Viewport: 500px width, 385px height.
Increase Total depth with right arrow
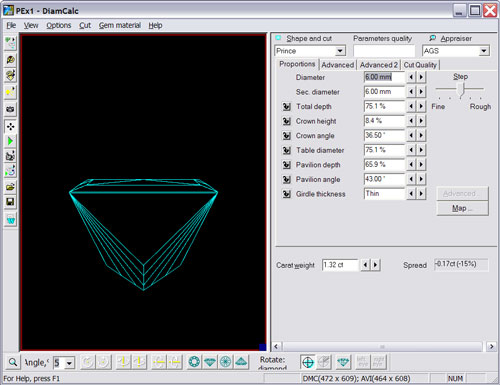point(421,106)
